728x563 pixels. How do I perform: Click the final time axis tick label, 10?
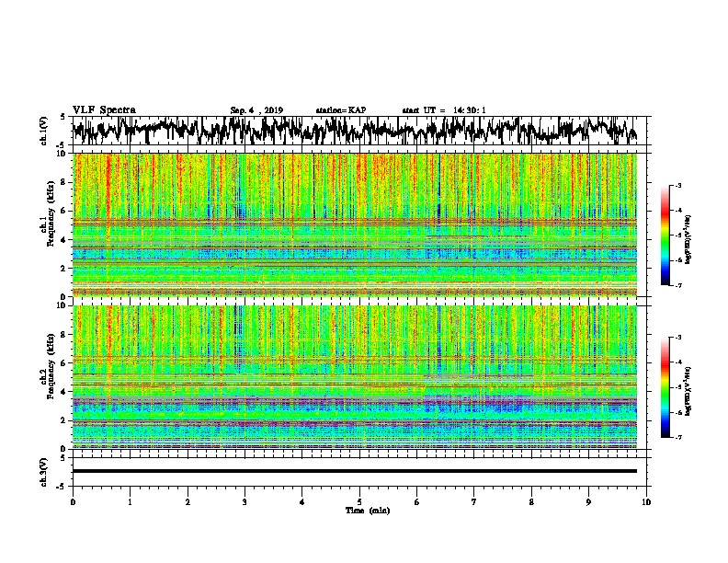646,502
